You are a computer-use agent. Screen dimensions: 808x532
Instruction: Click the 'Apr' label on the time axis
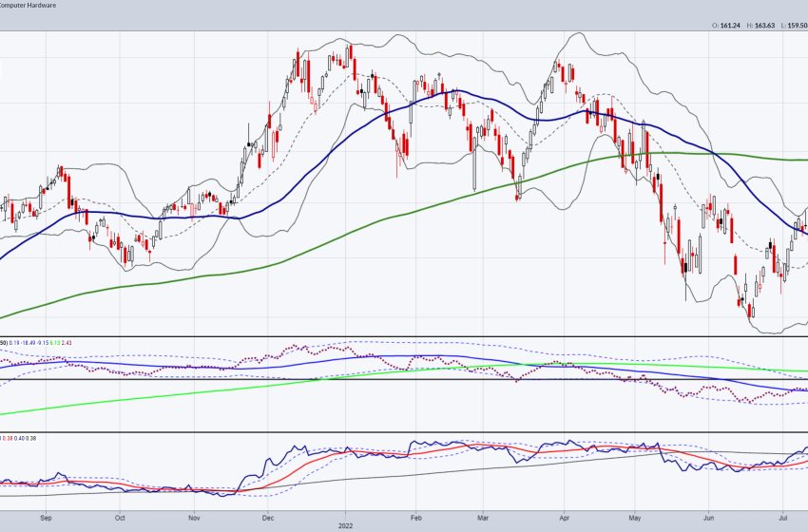coord(565,518)
